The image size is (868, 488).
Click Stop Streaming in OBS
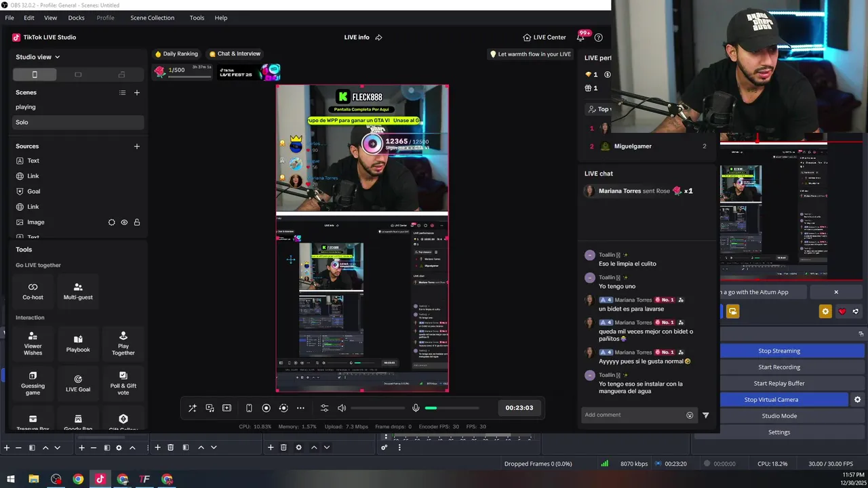point(779,351)
